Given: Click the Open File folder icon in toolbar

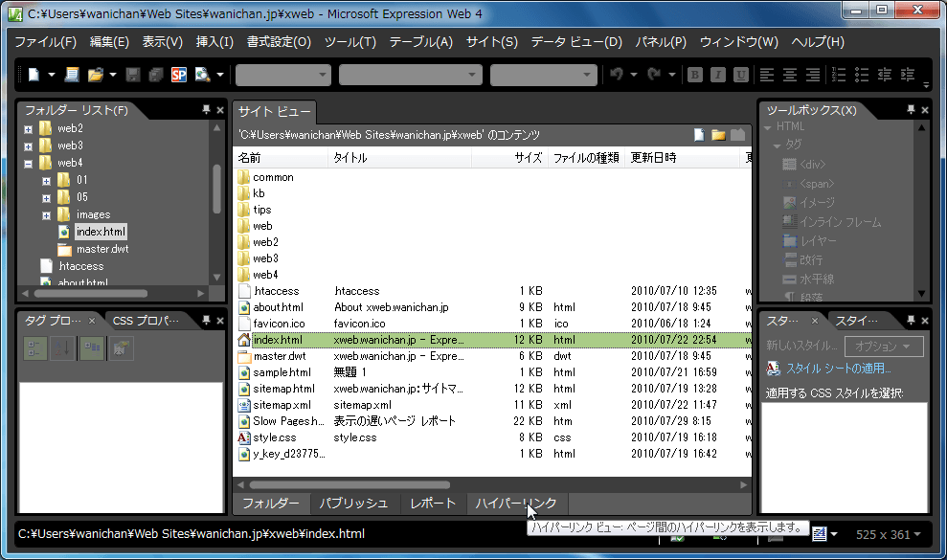Looking at the screenshot, I should click(x=96, y=75).
